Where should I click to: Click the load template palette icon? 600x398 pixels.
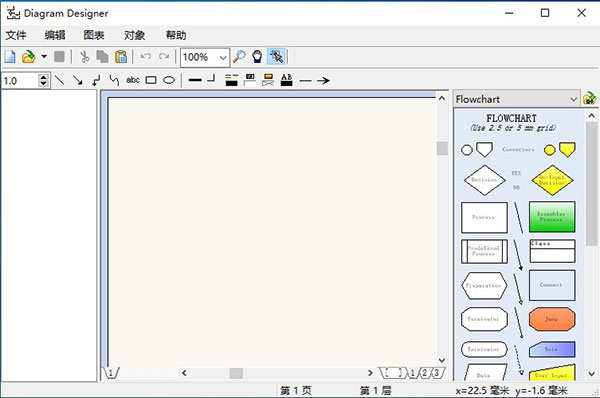pos(589,99)
